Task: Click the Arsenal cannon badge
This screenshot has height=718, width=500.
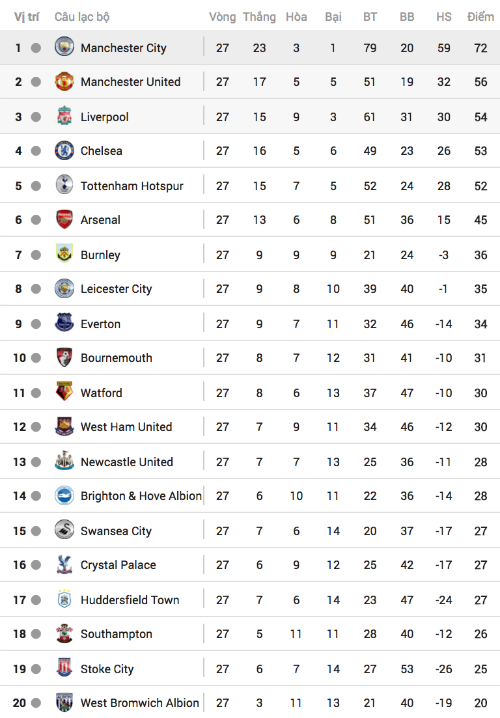Action: click(x=64, y=219)
